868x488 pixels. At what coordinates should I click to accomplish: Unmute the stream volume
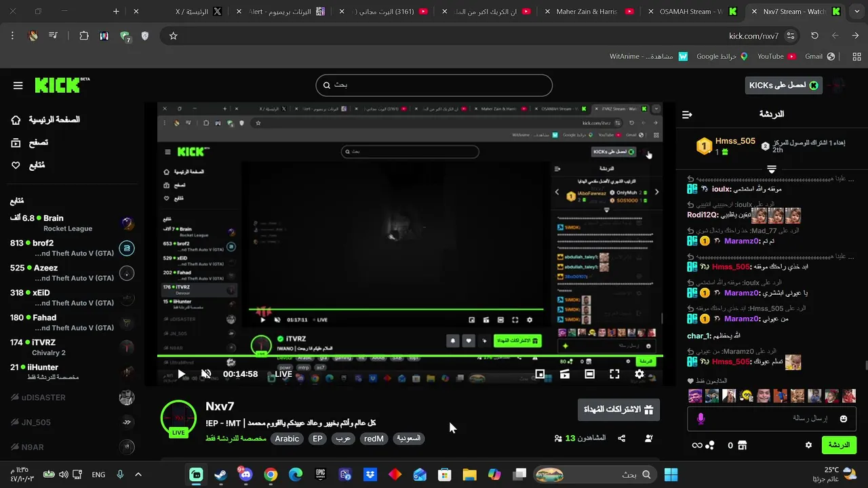point(206,374)
